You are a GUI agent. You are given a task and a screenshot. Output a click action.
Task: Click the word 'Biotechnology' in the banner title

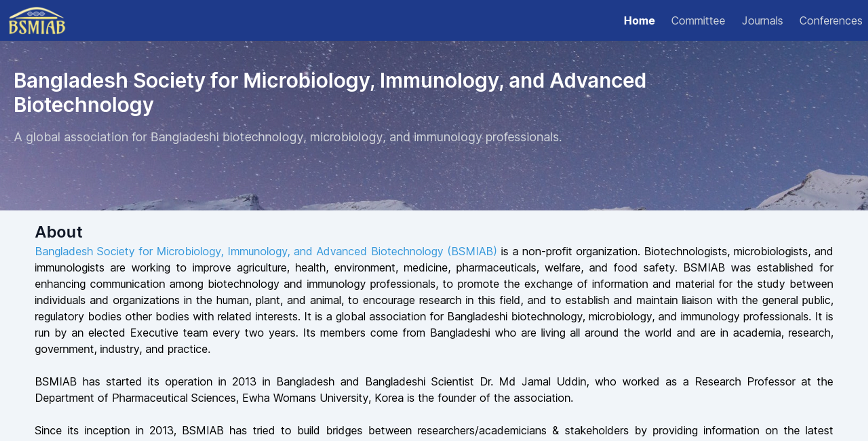point(84,105)
